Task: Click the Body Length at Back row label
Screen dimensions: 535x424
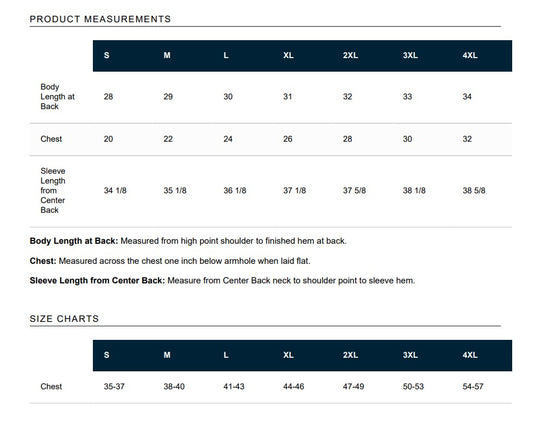Action: pos(57,97)
